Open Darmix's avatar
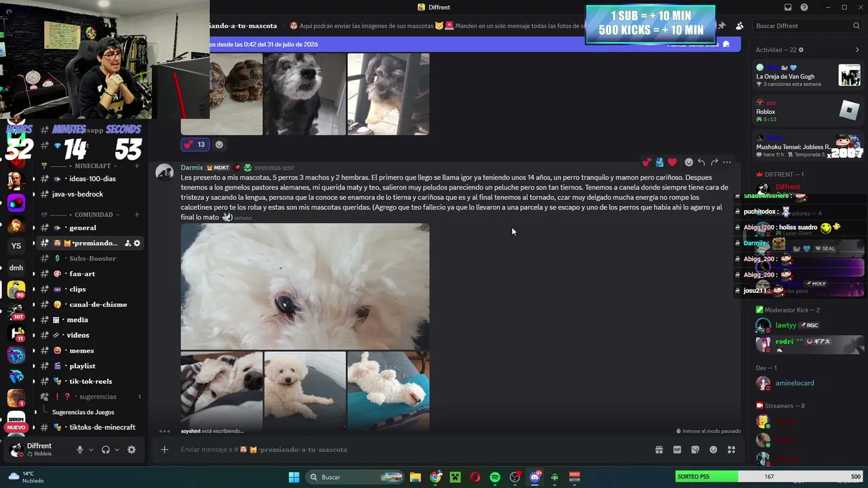 [x=164, y=172]
